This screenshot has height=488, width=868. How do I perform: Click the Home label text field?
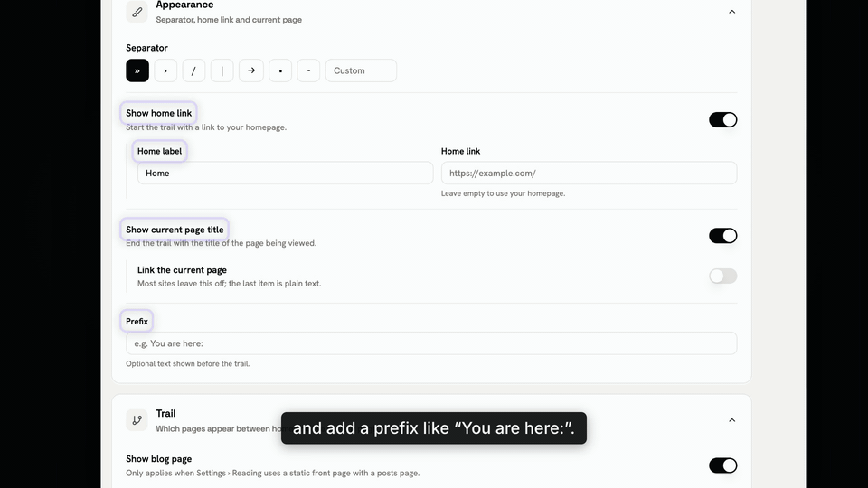click(x=285, y=173)
